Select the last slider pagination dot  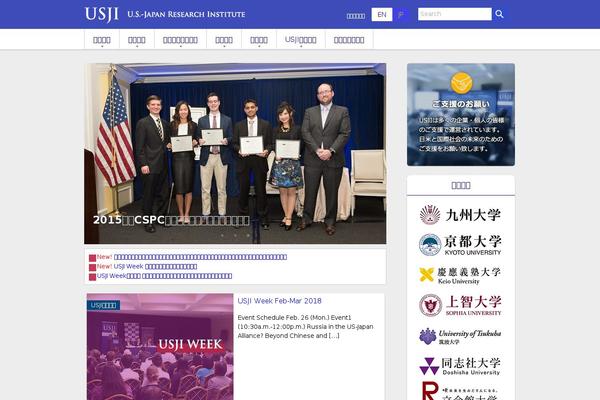pyautogui.click(x=248, y=235)
